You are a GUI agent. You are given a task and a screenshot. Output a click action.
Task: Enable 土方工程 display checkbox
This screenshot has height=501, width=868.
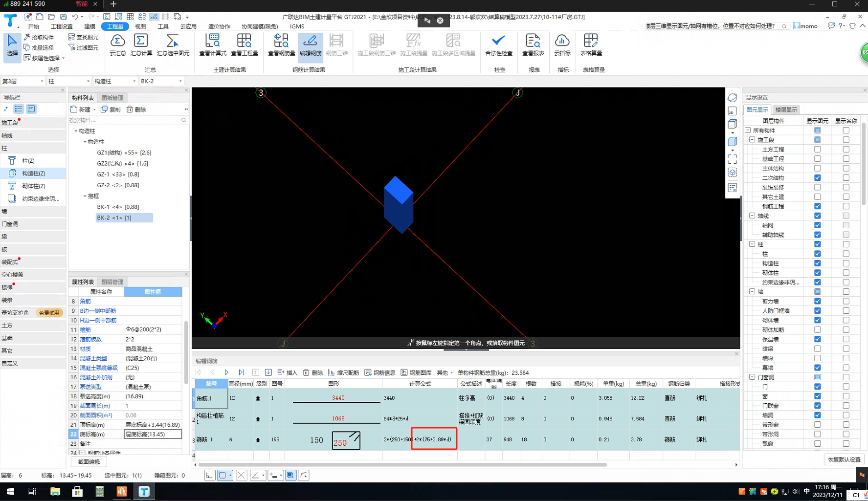(x=817, y=149)
